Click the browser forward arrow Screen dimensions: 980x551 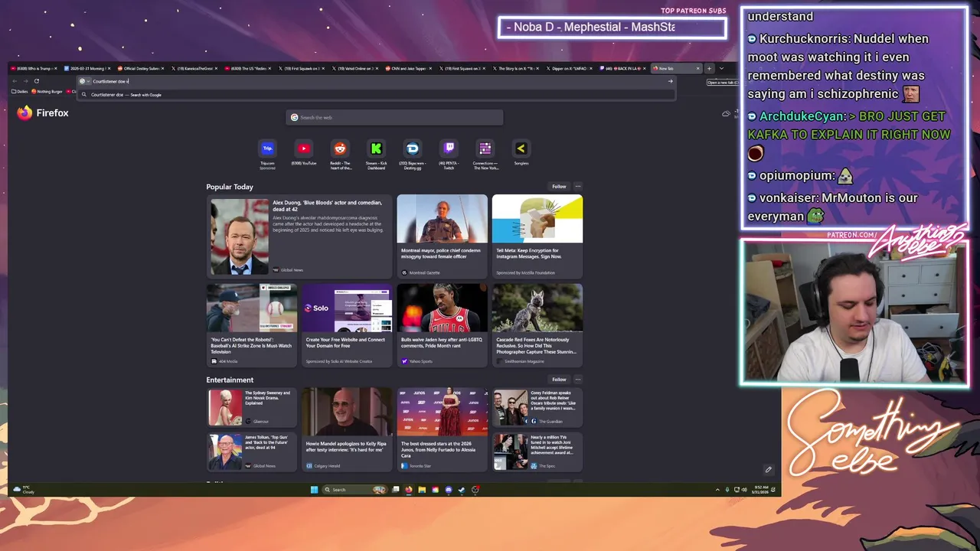pos(24,81)
